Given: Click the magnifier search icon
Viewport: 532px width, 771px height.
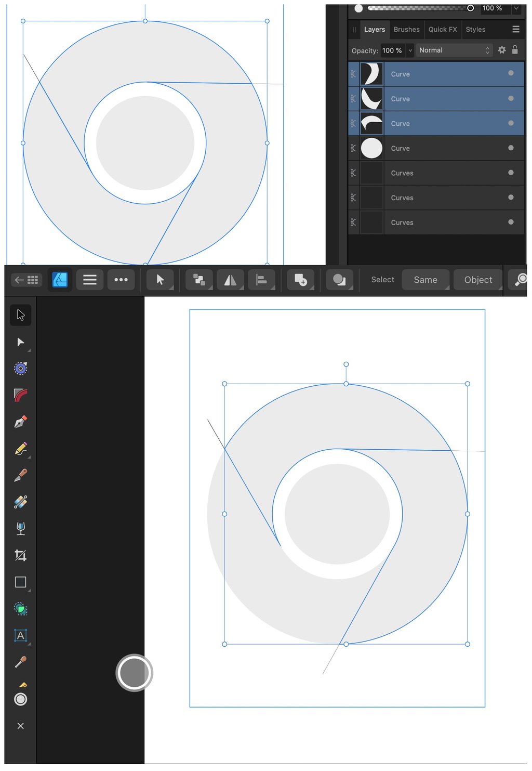Looking at the screenshot, I should [520, 280].
